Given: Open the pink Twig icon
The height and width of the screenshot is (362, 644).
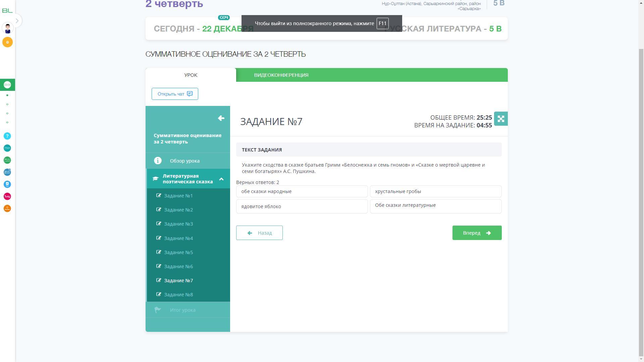Looking at the screenshot, I should coord(7,196).
